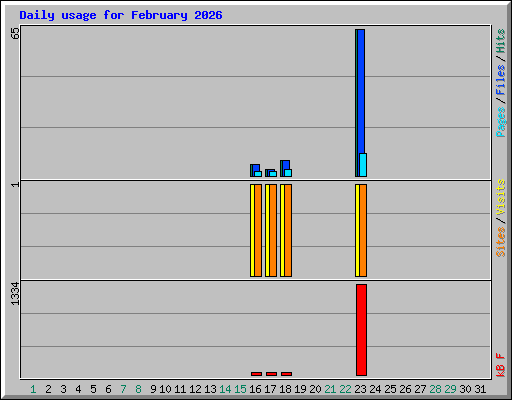Select the small red KB bar for day 16
The image size is (512, 400).
[x=256, y=374]
